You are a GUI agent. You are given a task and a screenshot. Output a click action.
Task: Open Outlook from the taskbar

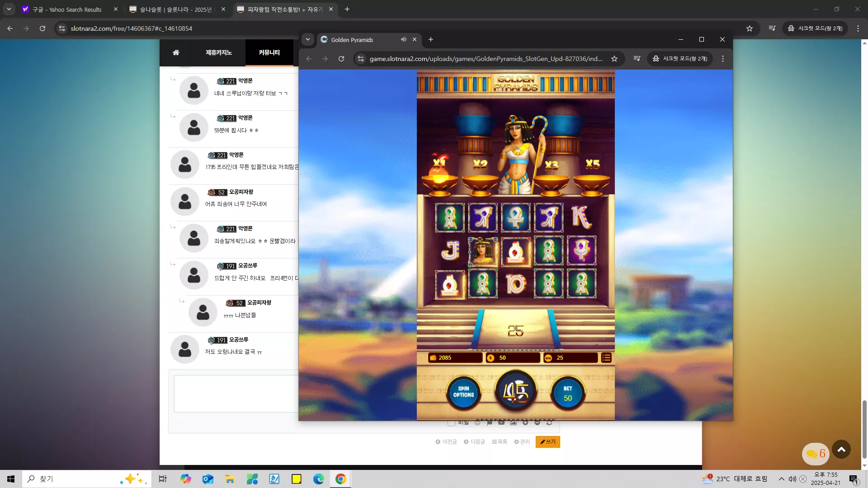pos(208,479)
